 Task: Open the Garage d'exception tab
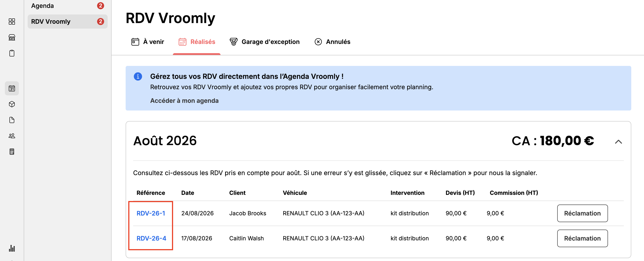264,42
